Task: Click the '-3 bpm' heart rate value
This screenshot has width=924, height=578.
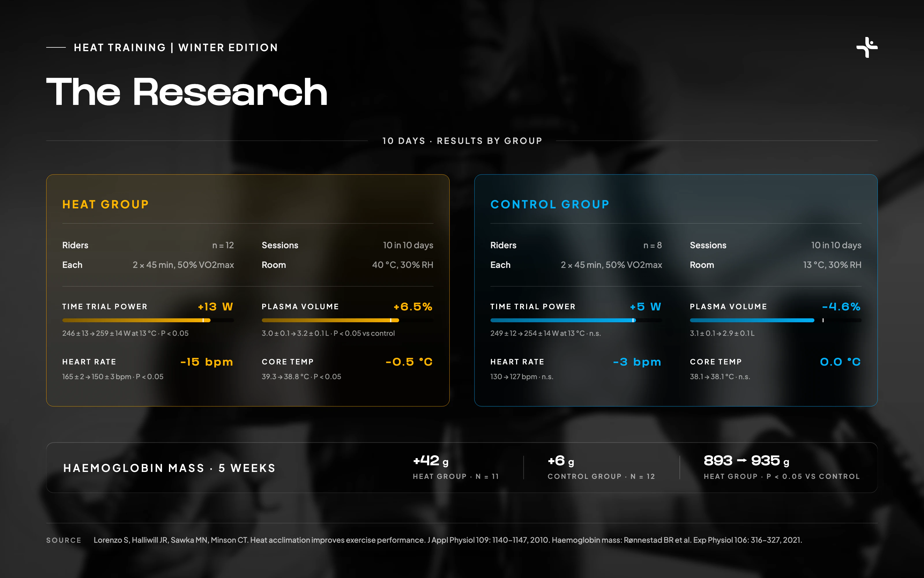Action: click(x=637, y=362)
